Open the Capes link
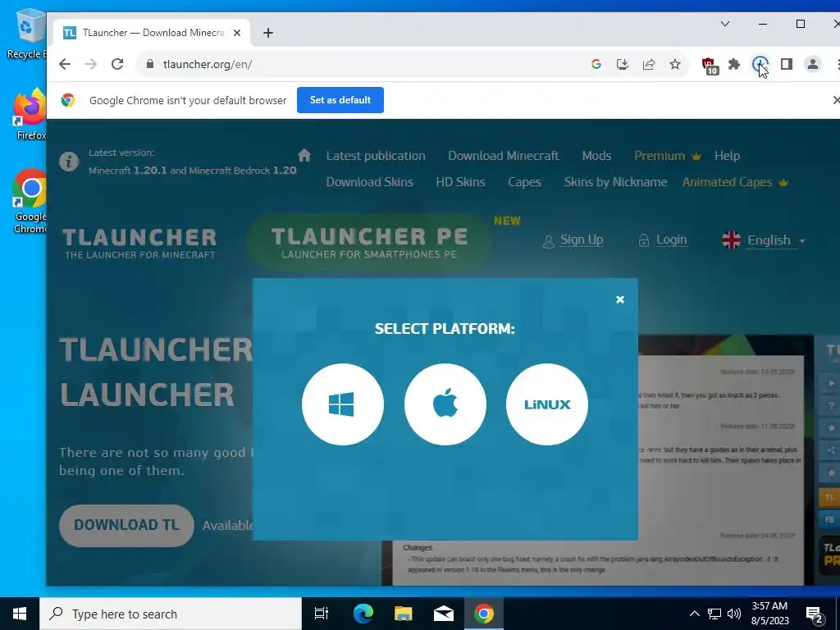The image size is (840, 630). pyautogui.click(x=524, y=182)
